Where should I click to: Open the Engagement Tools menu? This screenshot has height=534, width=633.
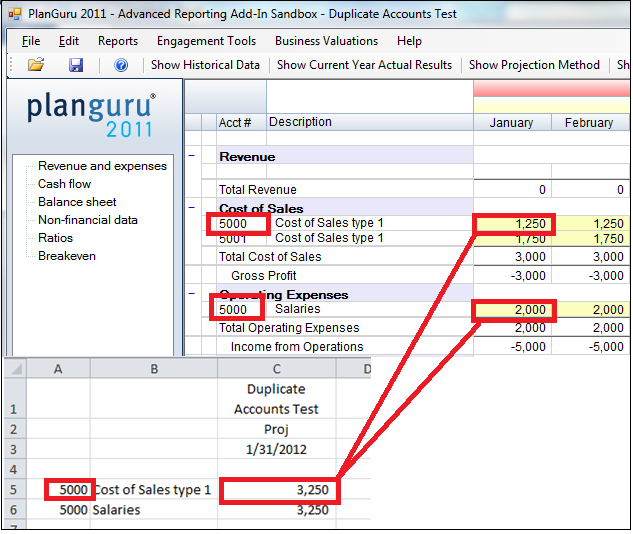pyautogui.click(x=206, y=41)
